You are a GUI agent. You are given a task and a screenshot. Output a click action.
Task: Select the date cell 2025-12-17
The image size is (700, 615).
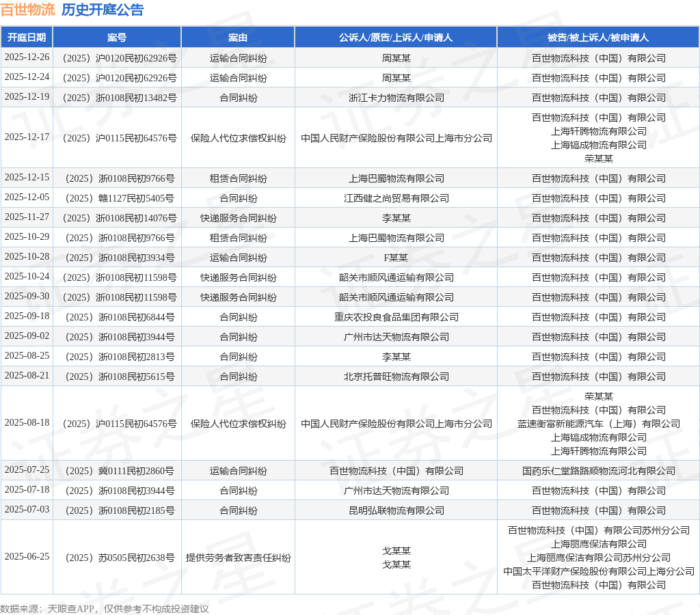(x=27, y=137)
